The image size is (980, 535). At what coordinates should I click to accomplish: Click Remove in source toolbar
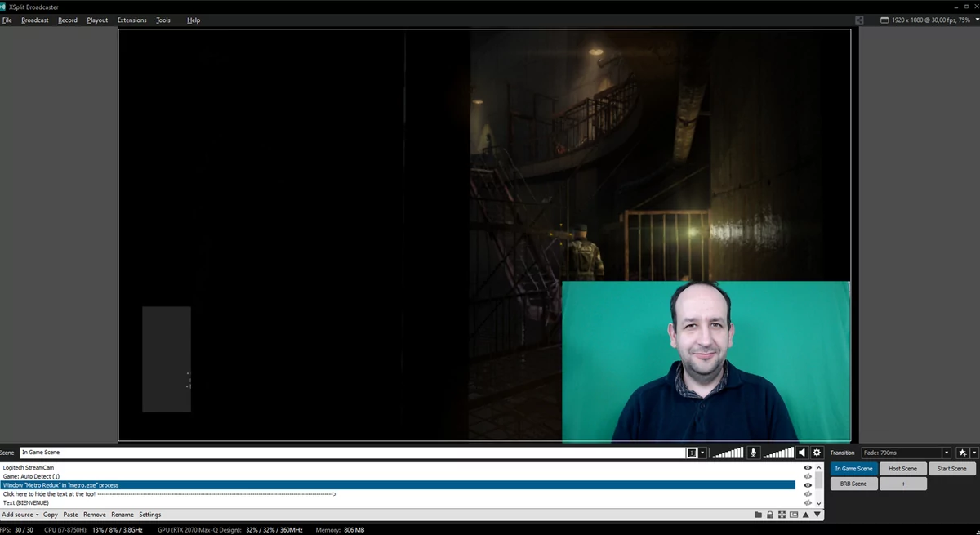coord(95,515)
